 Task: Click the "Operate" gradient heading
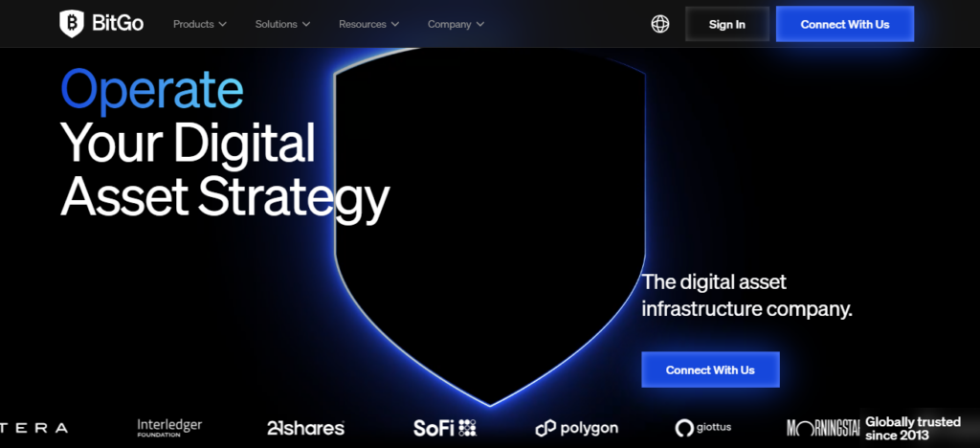coord(152,91)
